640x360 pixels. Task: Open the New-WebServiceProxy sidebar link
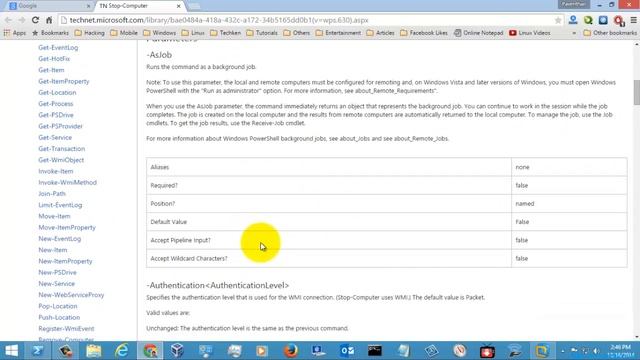(x=71, y=295)
